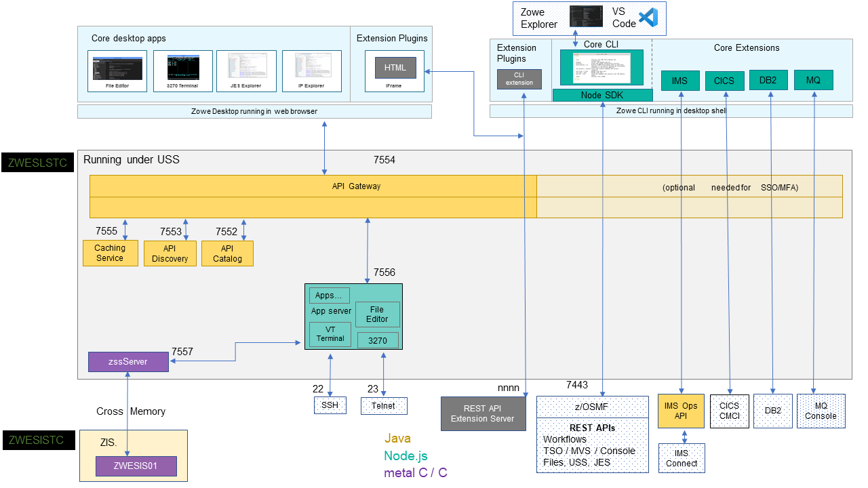
Task: Click the 'Zowe Desktop running in web browser' bar
Action: tap(254, 111)
